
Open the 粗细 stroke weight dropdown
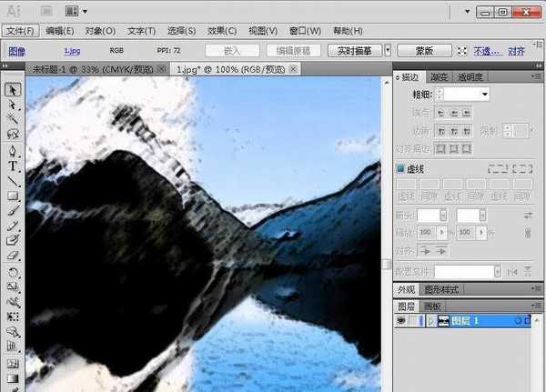(485, 94)
